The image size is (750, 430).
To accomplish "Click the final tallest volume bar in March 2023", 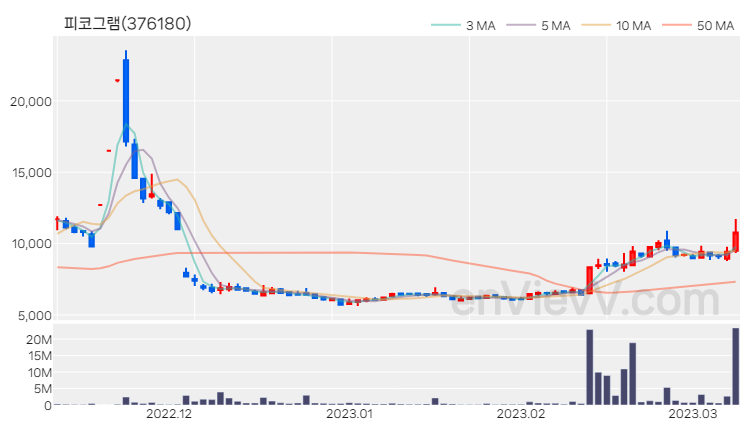I will (x=736, y=366).
